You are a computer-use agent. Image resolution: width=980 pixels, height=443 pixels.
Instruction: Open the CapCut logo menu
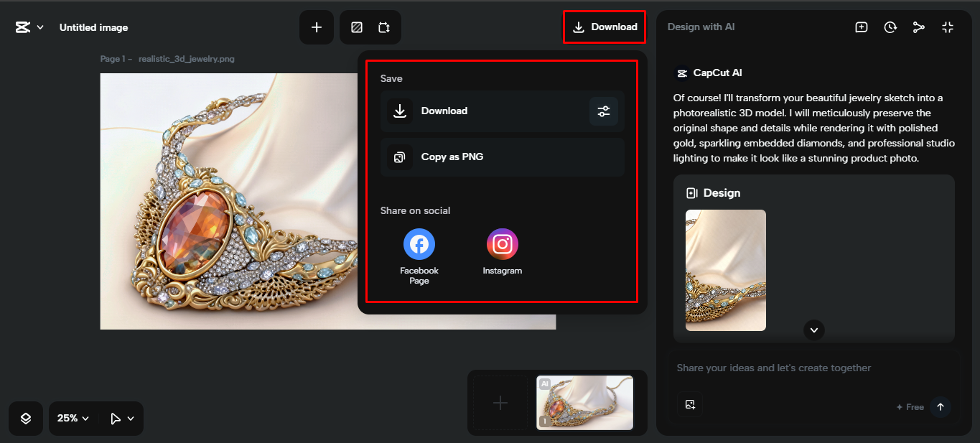point(29,27)
